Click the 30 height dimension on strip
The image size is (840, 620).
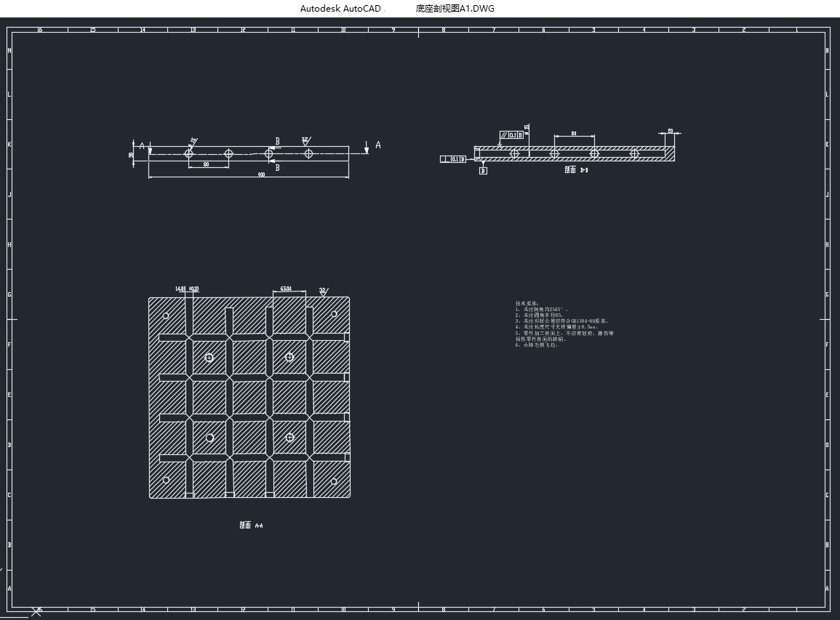pyautogui.click(x=132, y=154)
